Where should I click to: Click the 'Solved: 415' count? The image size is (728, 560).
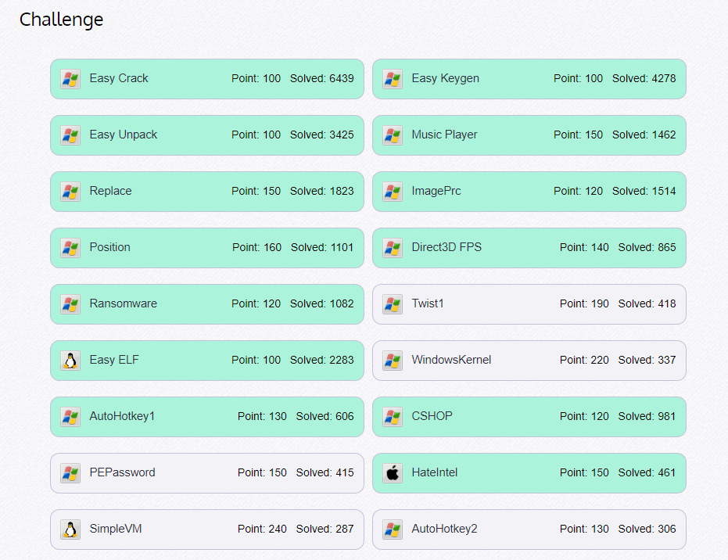tap(325, 472)
